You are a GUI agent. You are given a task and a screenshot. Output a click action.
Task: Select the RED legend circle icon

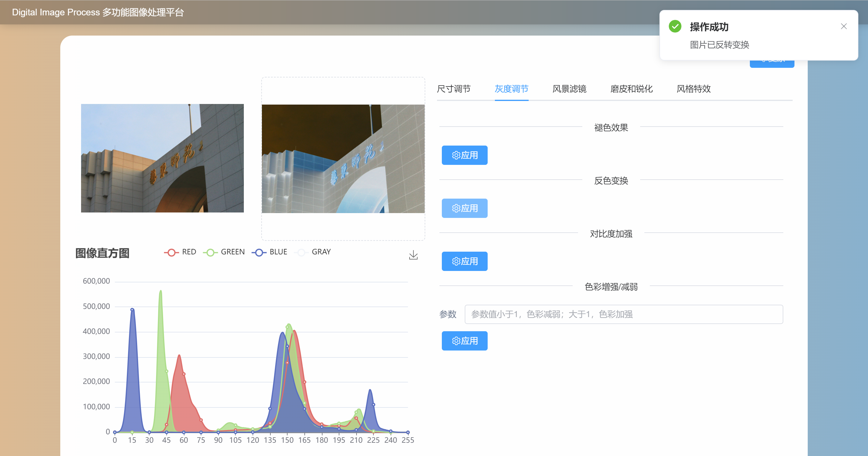171,252
